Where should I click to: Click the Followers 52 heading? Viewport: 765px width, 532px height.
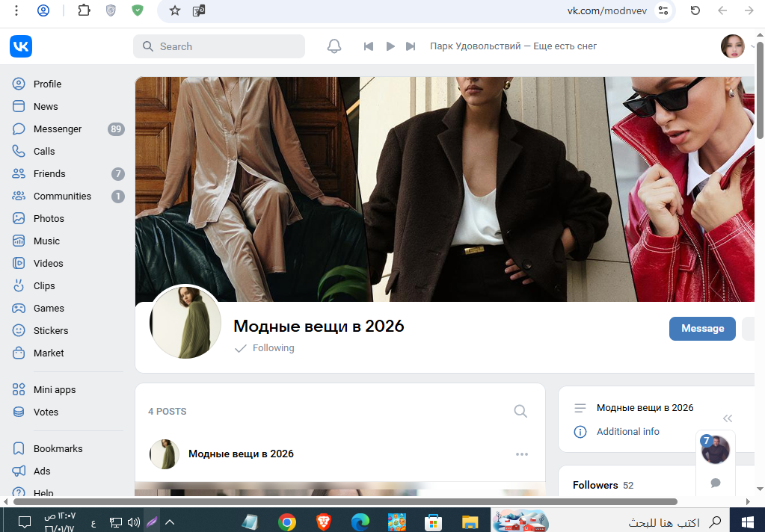(603, 485)
